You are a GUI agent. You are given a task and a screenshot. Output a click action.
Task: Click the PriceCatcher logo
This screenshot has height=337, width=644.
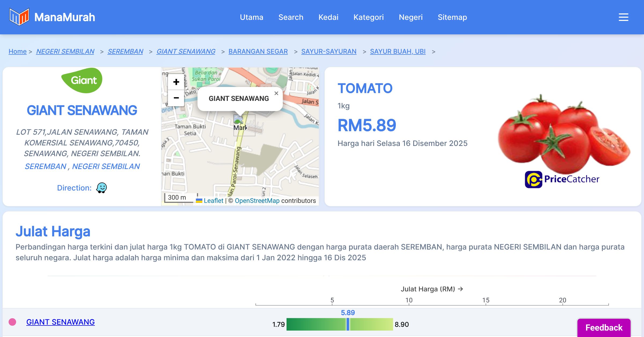(x=562, y=179)
